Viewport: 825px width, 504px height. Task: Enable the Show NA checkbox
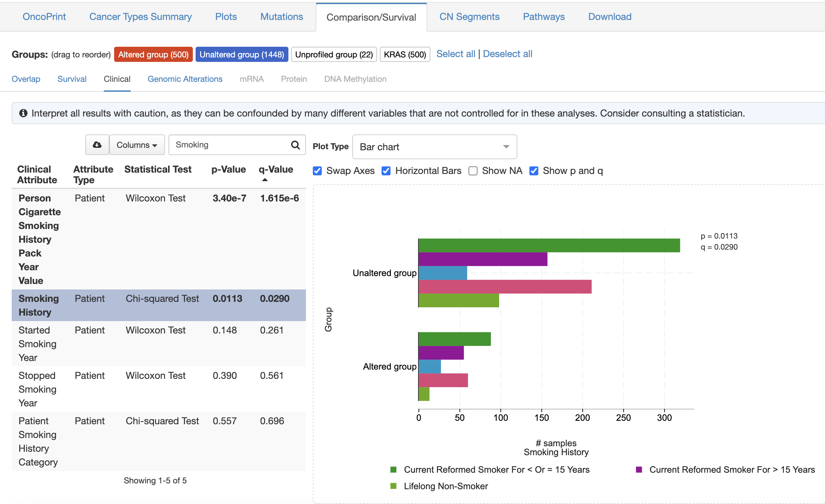(473, 171)
